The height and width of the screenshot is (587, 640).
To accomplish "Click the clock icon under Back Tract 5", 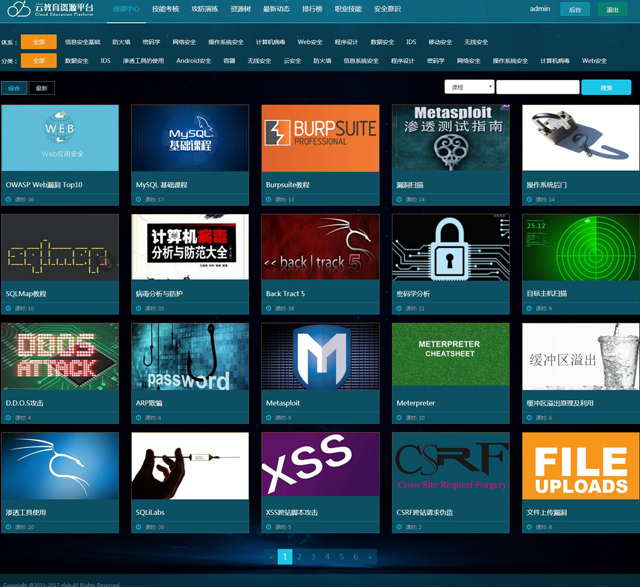I will [x=269, y=309].
